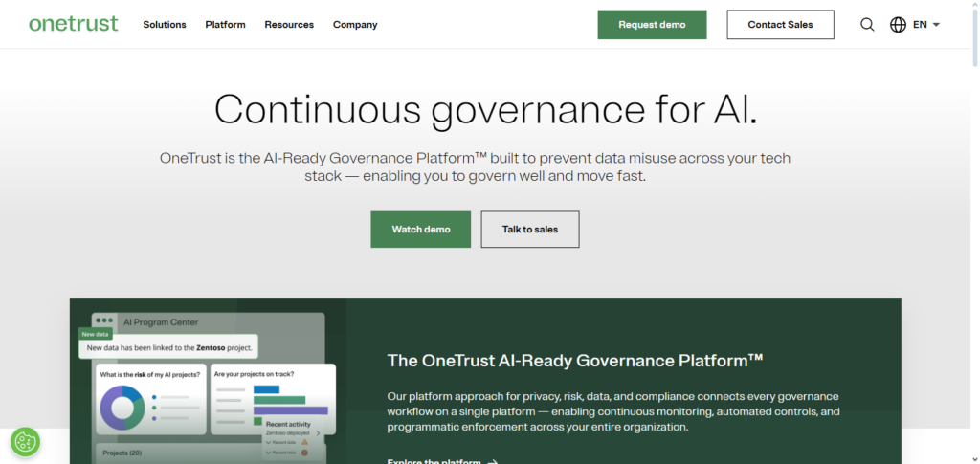
Task: Select the EN language label
Action: (920, 25)
